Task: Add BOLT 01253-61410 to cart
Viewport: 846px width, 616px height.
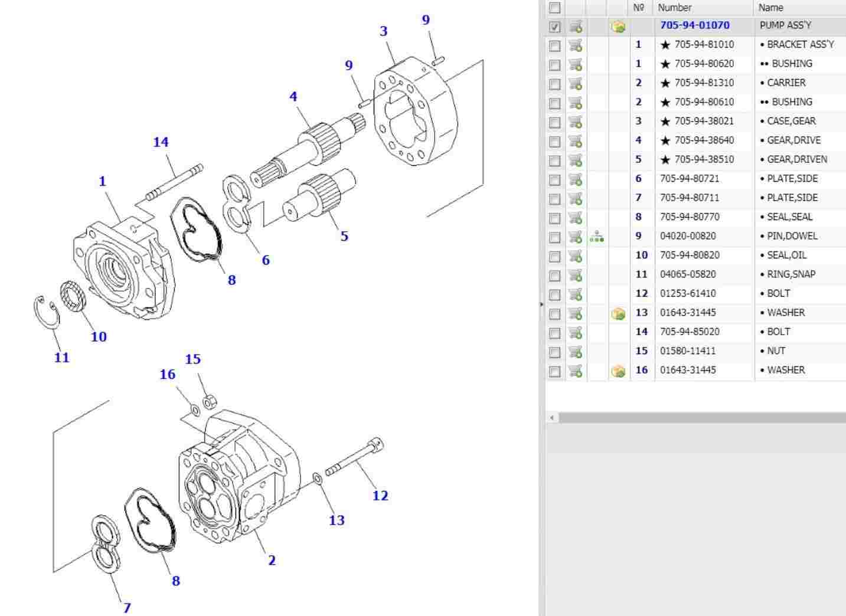Action: [576, 294]
